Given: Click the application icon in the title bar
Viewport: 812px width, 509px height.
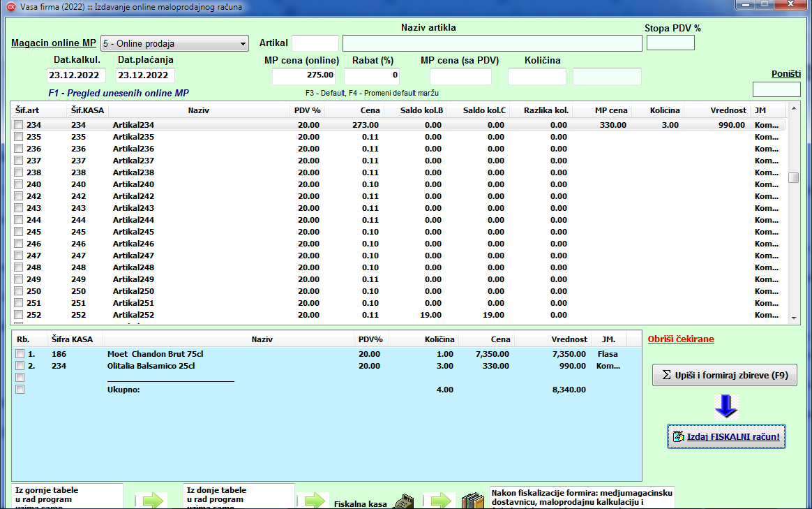Looking at the screenshot, I should coord(11,7).
